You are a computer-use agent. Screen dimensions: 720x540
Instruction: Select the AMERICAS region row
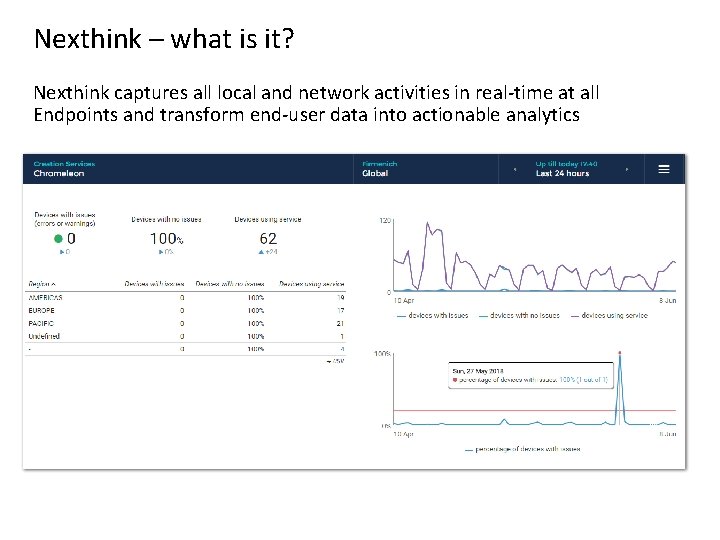(186, 298)
